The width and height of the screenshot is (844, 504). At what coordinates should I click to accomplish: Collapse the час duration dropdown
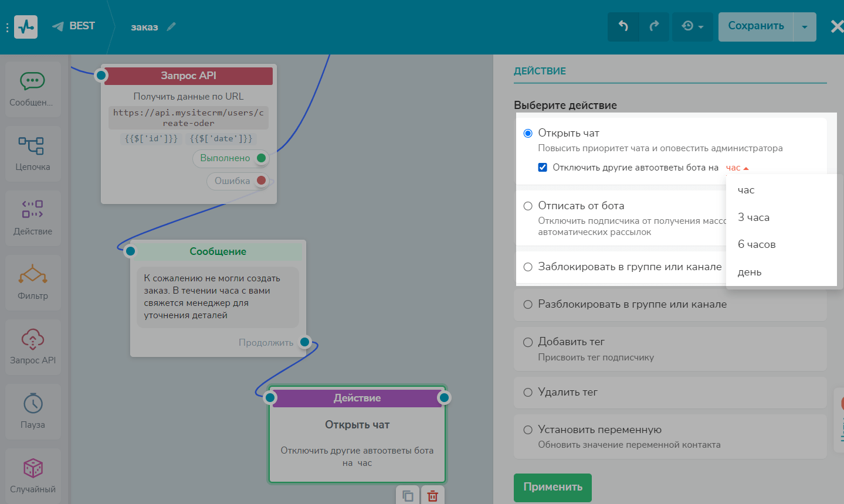[x=737, y=168]
